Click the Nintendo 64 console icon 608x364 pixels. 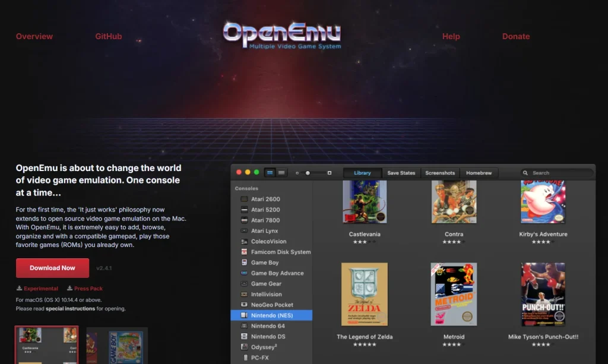244,326
